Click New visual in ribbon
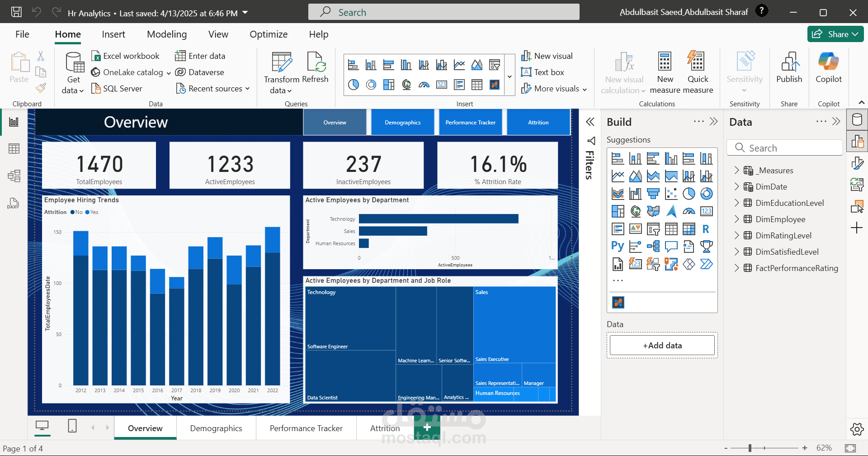The width and height of the screenshot is (868, 456). [547, 56]
